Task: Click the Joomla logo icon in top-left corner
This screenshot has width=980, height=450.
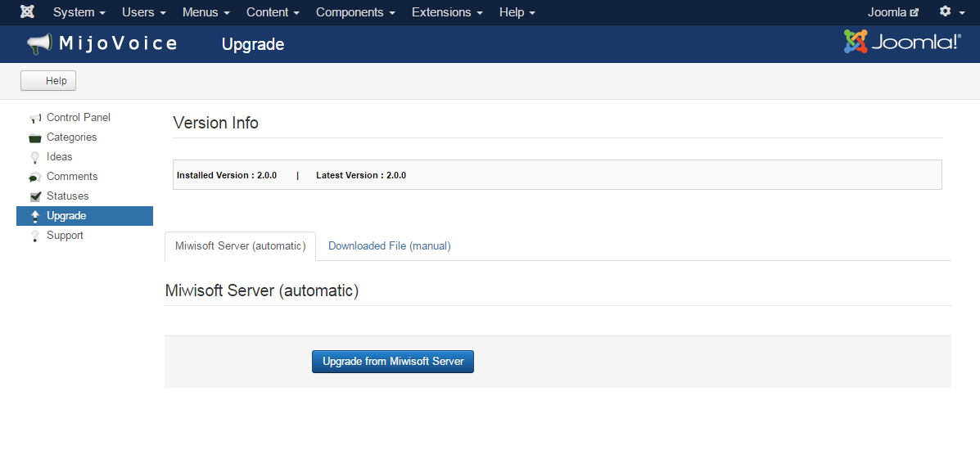Action: tap(27, 12)
